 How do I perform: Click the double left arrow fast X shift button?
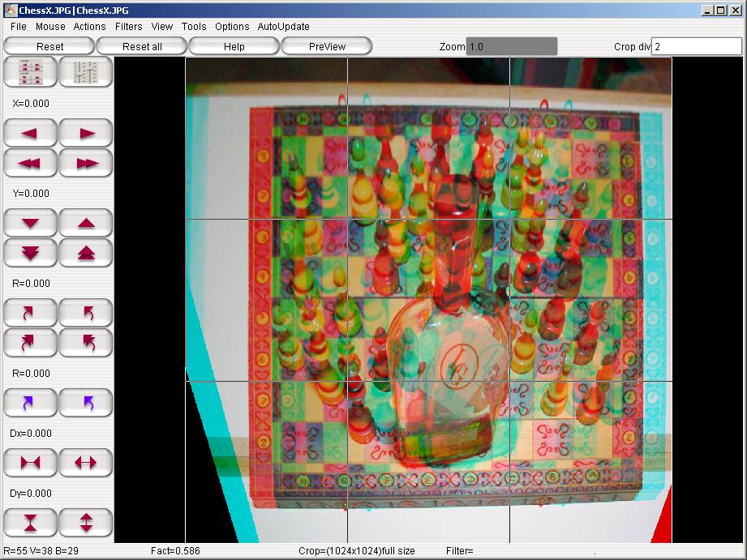pos(30,163)
